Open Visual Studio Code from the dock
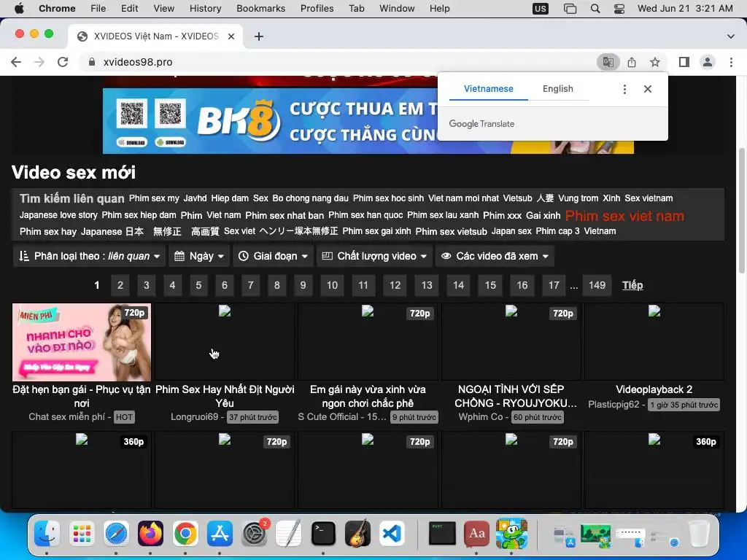The width and height of the screenshot is (747, 560). click(392, 533)
